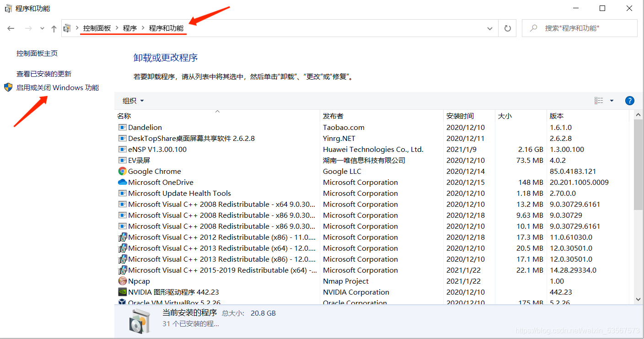Image resolution: width=644 pixels, height=339 pixels.
Task: Focus the 搜索"程序和功能" search box
Action: click(580, 28)
